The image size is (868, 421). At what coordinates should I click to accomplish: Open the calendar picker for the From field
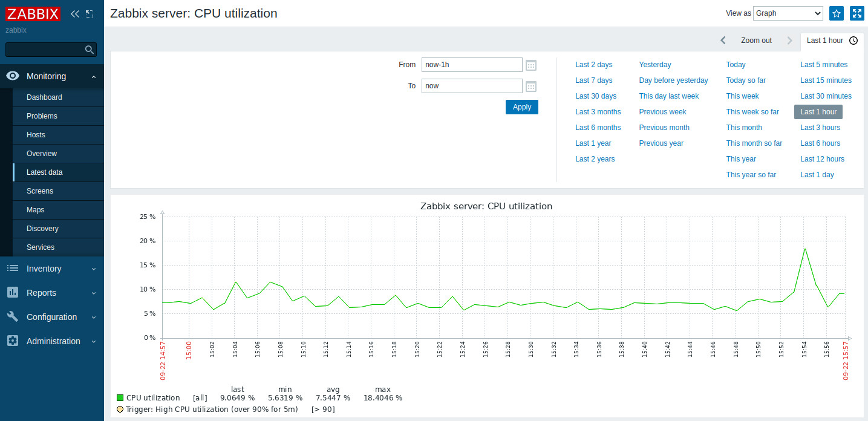coord(530,65)
